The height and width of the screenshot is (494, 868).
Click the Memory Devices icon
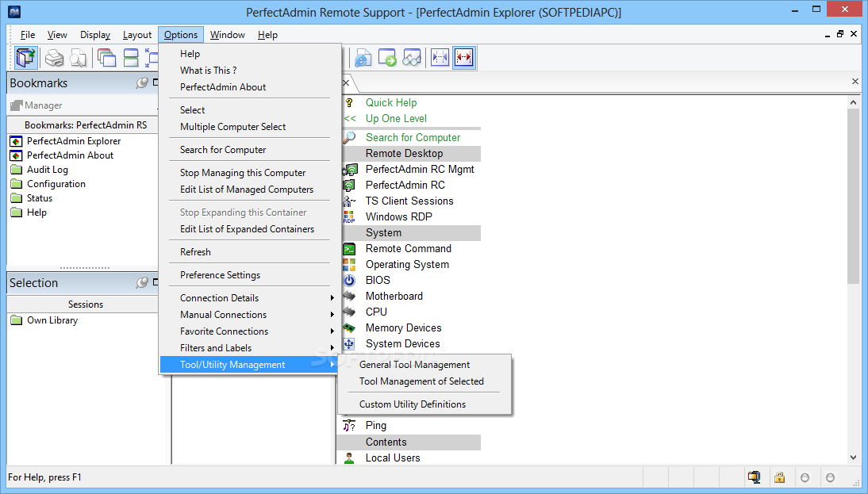[x=349, y=328]
